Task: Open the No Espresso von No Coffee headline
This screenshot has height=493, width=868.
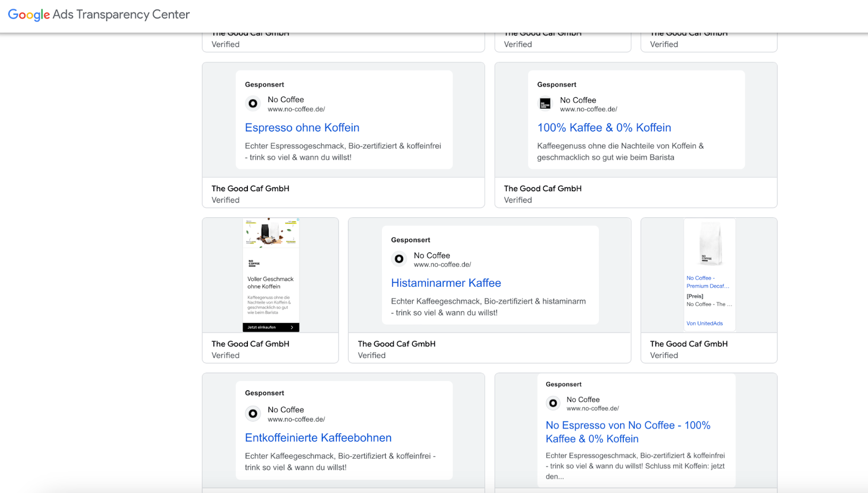Action: 628,432
